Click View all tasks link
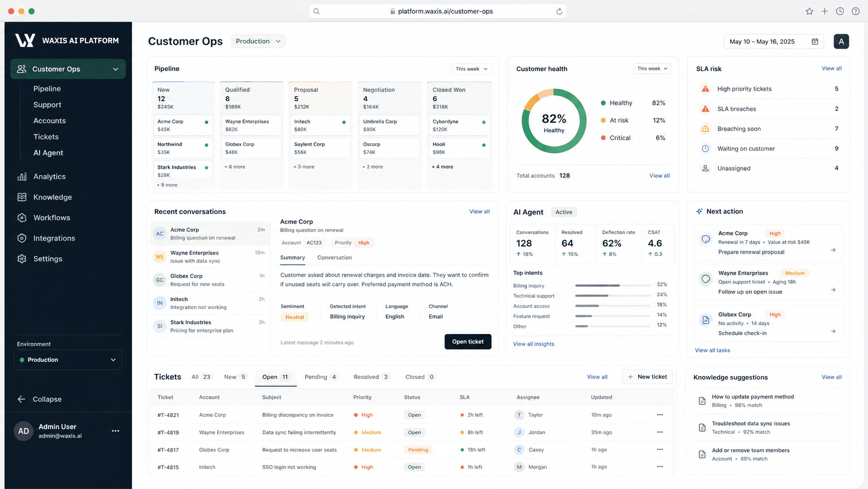The image size is (868, 489). pos(713,350)
